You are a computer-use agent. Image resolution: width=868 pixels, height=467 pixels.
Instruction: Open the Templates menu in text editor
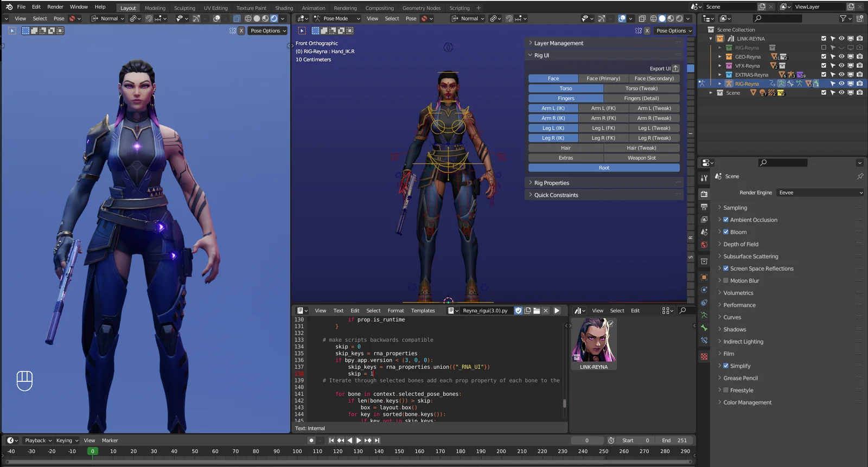[x=423, y=311]
